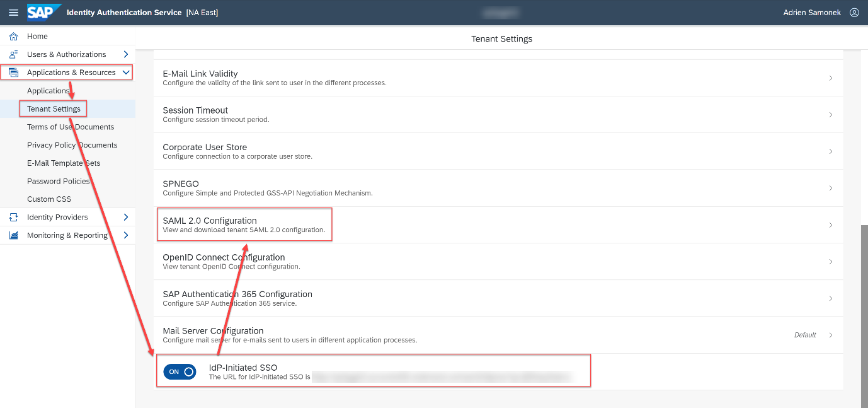Collapse the Applications & Resources section
868x408 pixels.
tap(126, 73)
